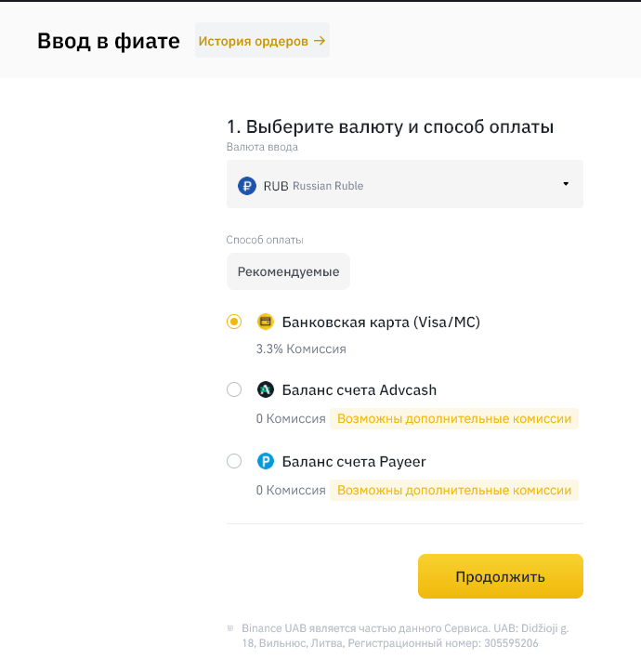Click the dropdown caret in the currency selector
Screen dimensions: 641x672
point(566,184)
